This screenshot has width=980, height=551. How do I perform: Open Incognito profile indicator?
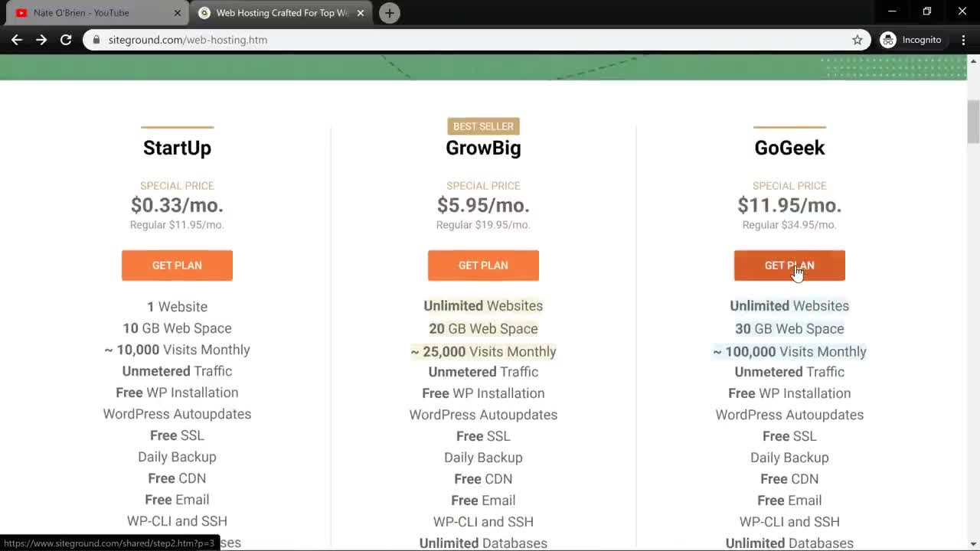coord(911,40)
